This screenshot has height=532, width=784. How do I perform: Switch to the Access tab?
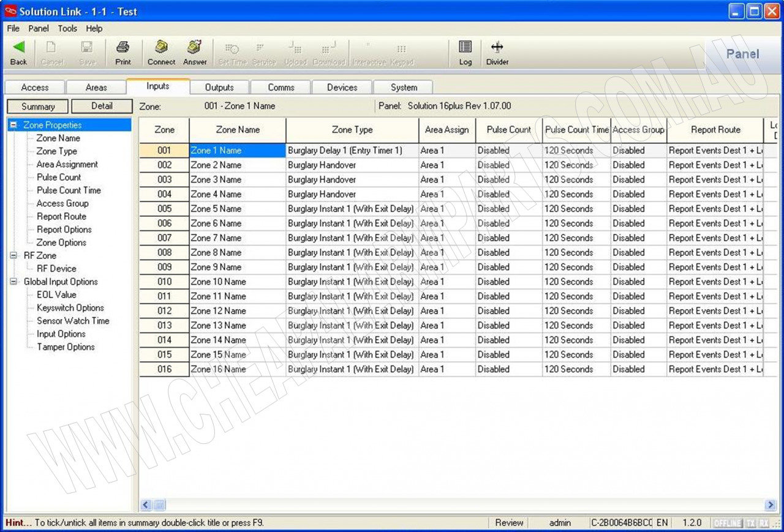click(x=35, y=88)
